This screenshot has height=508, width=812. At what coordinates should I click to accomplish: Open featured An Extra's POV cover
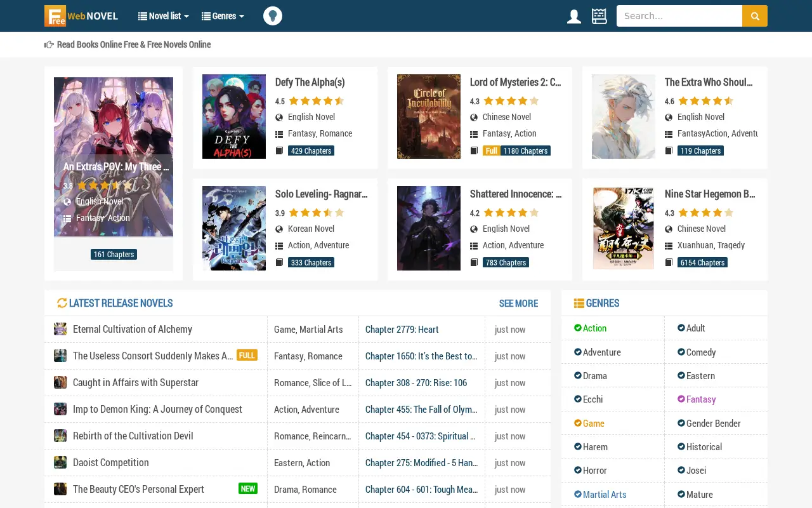pyautogui.click(x=114, y=157)
